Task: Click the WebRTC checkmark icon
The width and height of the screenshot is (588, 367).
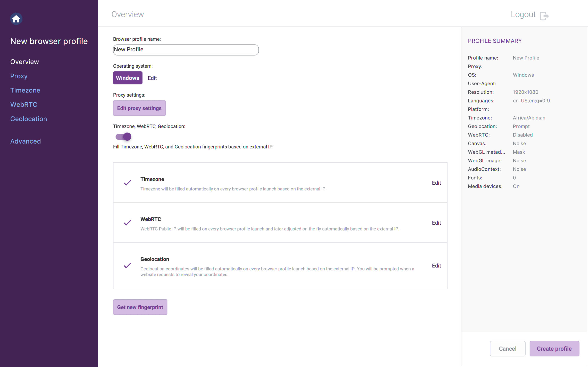Action: tap(127, 222)
